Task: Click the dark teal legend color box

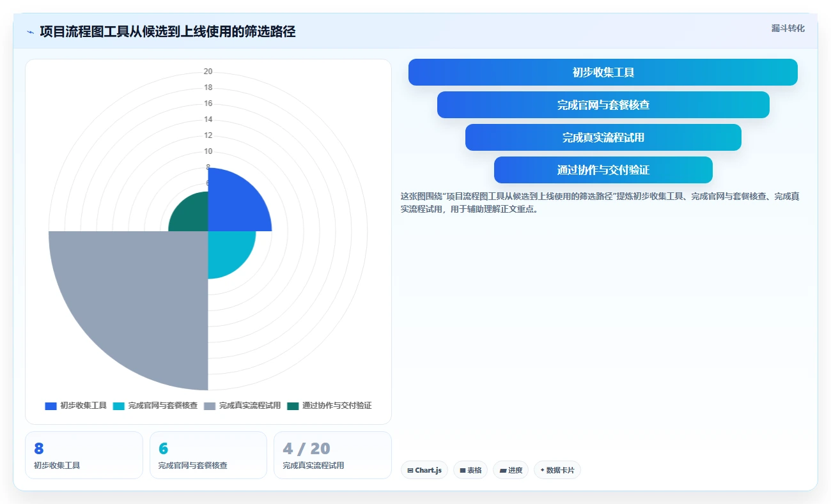Action: (x=293, y=406)
